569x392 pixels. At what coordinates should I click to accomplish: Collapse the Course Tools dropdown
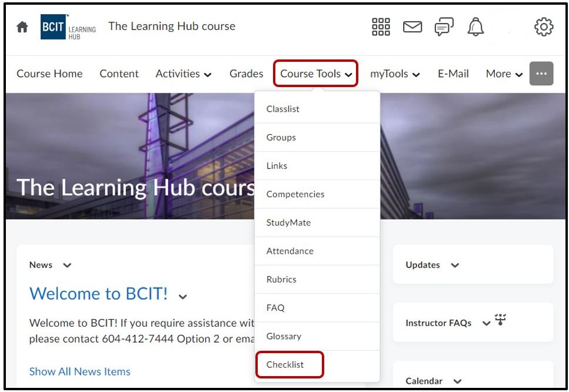(x=316, y=74)
